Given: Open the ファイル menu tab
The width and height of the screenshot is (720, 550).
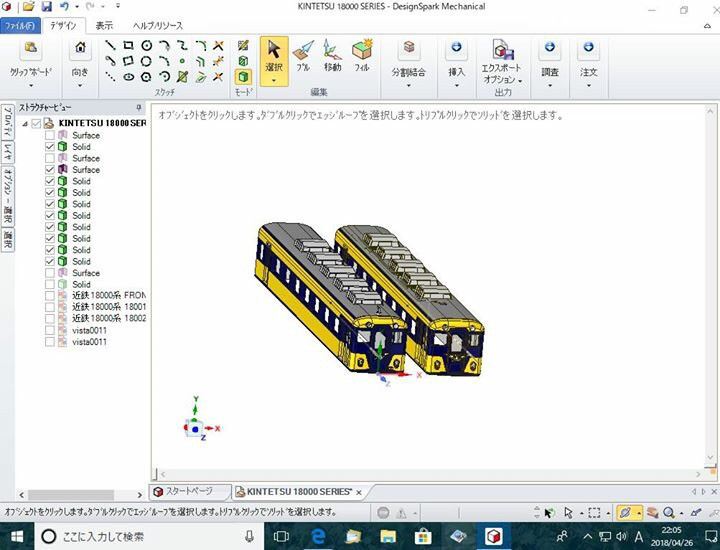Looking at the screenshot, I should point(20,26).
